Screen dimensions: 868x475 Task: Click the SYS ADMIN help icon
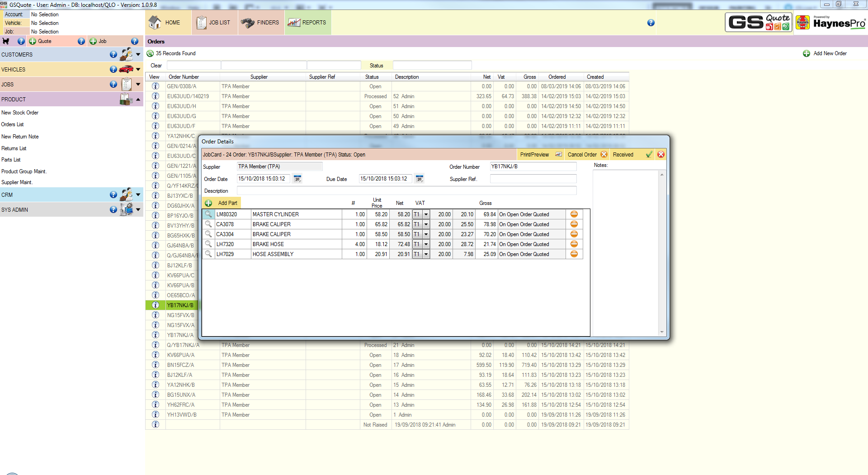point(113,210)
